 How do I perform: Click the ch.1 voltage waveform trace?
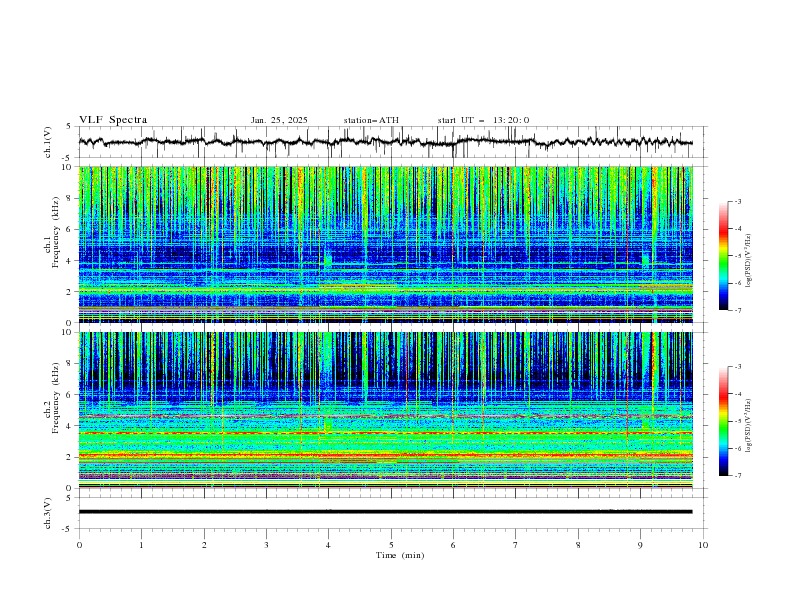[385, 142]
